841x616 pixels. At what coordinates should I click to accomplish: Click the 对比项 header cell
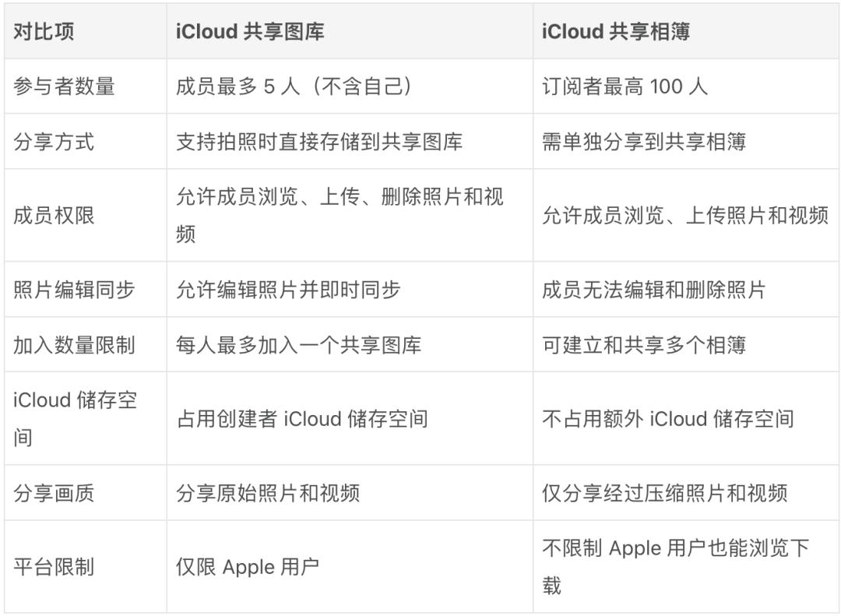click(x=86, y=31)
